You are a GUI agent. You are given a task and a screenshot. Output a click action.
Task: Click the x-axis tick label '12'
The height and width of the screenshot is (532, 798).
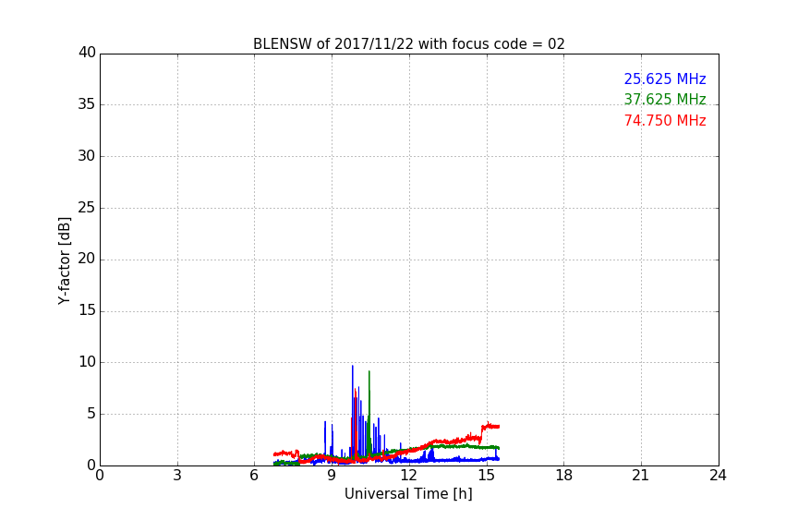408,476
